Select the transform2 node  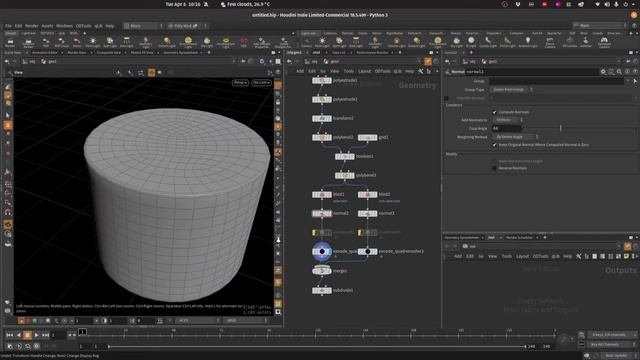(x=322, y=118)
